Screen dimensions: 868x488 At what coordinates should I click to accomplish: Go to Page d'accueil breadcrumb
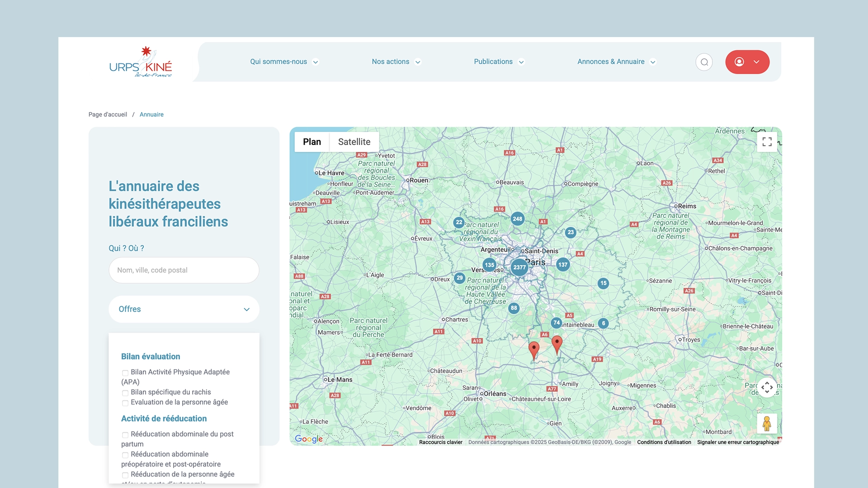coord(108,115)
